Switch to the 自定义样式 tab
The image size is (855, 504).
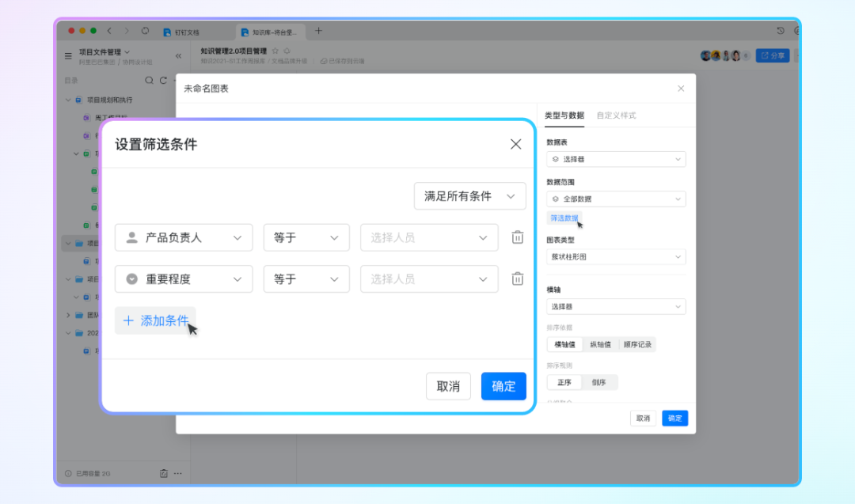pos(616,116)
